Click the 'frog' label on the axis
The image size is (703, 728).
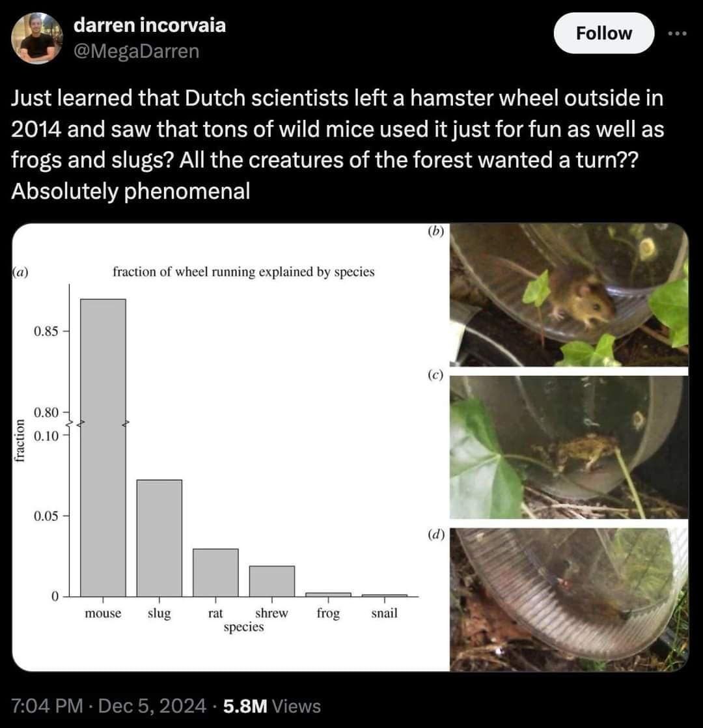[328, 613]
